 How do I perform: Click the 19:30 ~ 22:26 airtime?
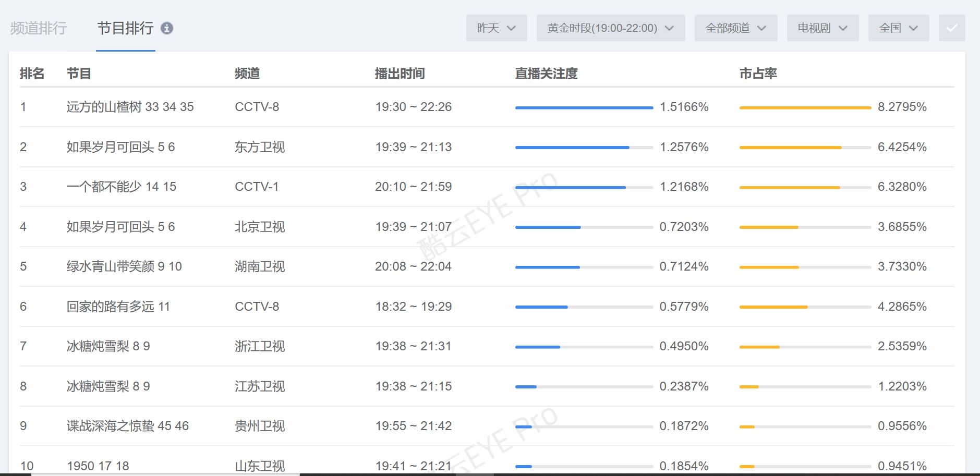[x=414, y=107]
